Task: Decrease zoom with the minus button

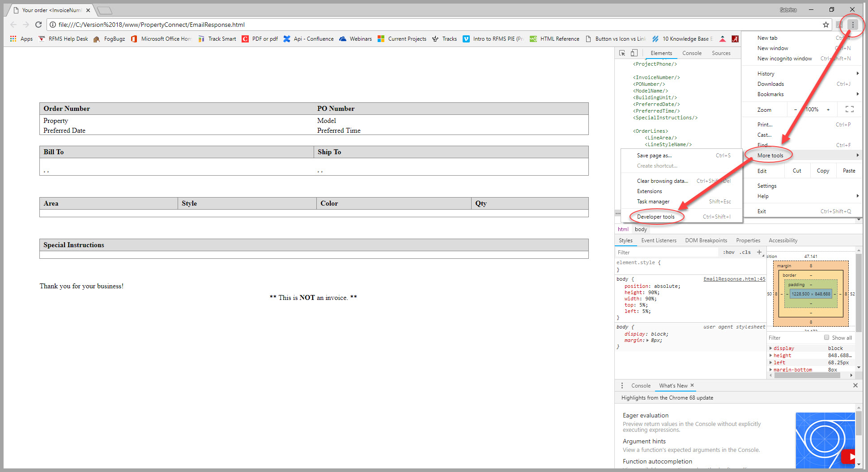Action: coord(795,110)
